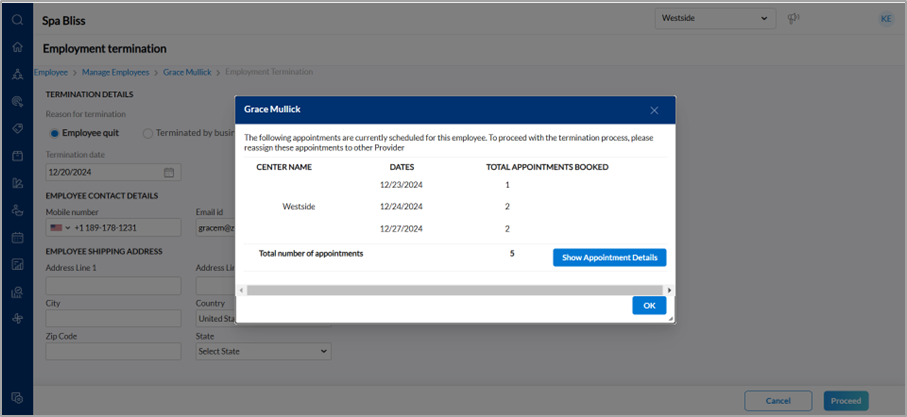907x417 pixels.
Task: Open the Westside center dropdown
Action: click(x=715, y=19)
